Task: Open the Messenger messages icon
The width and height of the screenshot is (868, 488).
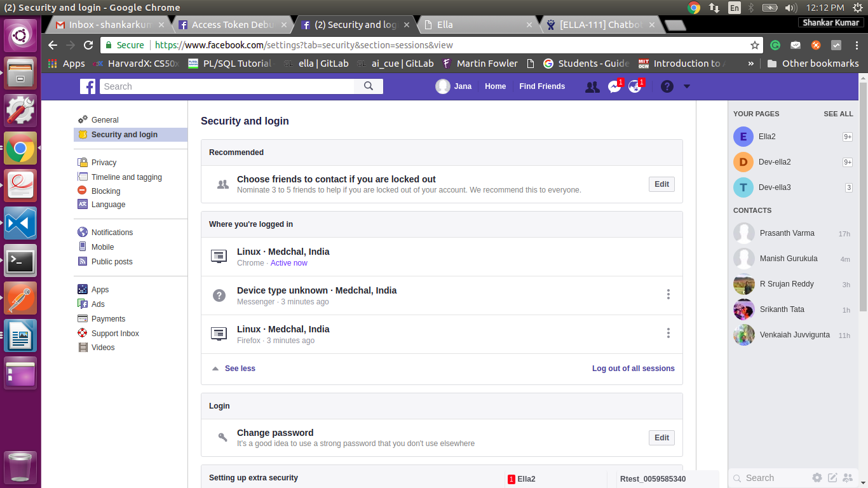Action: (x=614, y=86)
